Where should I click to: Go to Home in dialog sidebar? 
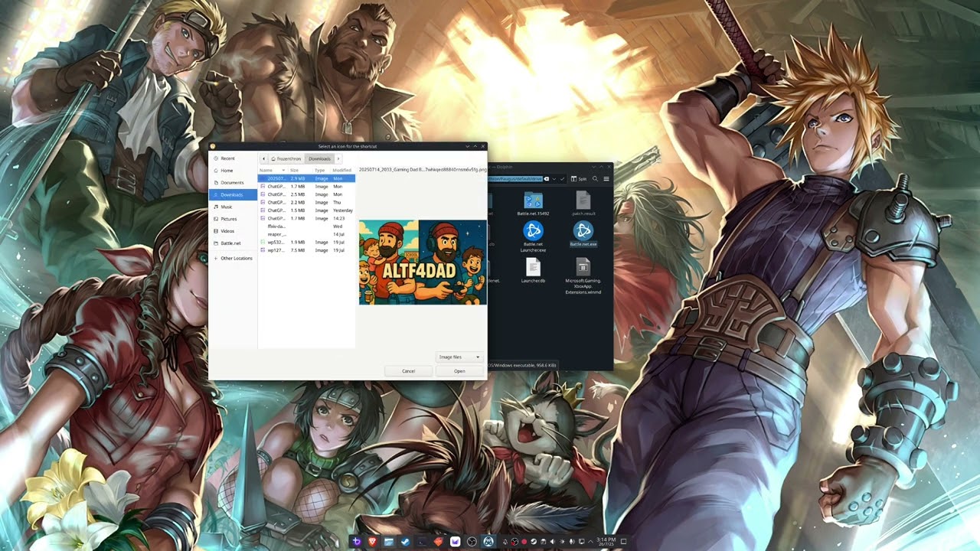(233, 171)
